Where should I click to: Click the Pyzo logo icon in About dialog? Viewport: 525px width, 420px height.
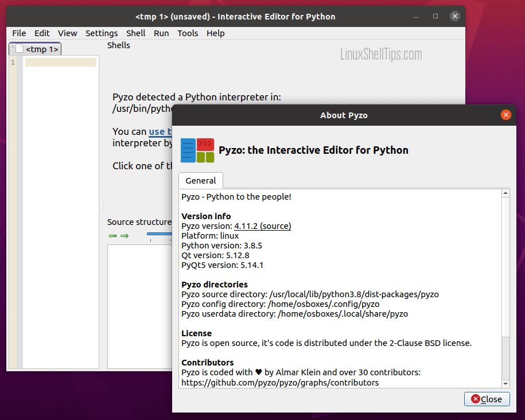click(197, 150)
